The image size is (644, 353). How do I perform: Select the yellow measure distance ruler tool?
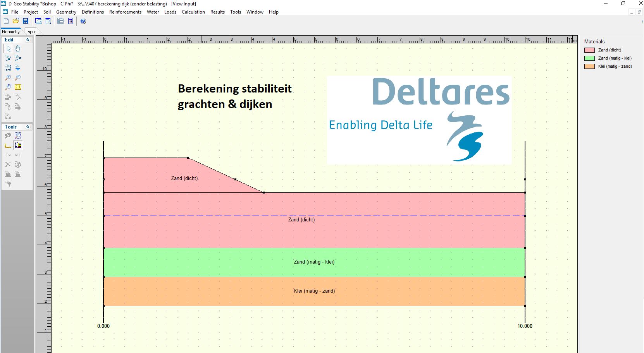click(18, 87)
